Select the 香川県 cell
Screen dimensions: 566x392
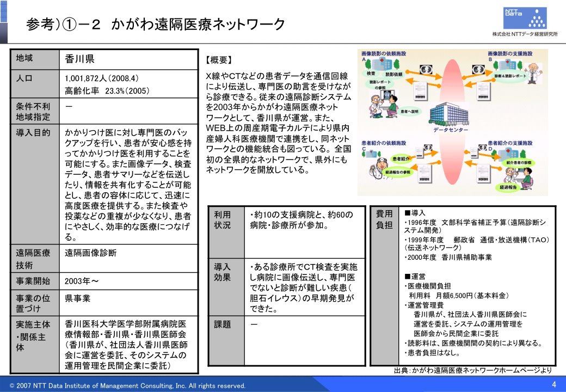point(129,59)
